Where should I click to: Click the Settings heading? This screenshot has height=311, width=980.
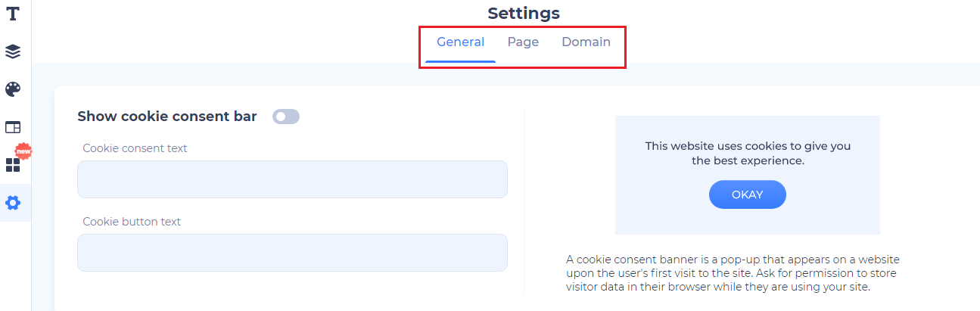[524, 13]
